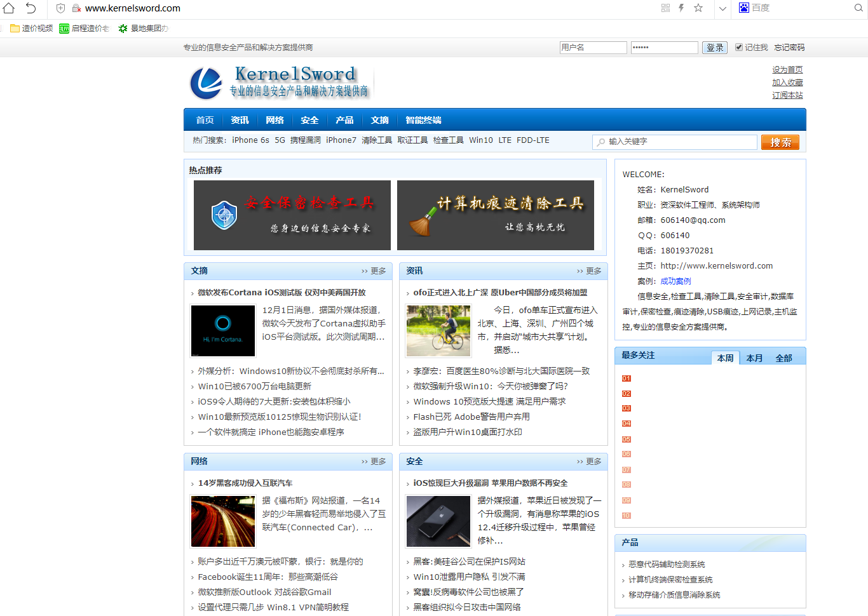Click the Baidu paw search engine icon
The height and width of the screenshot is (616, 868).
744,8
